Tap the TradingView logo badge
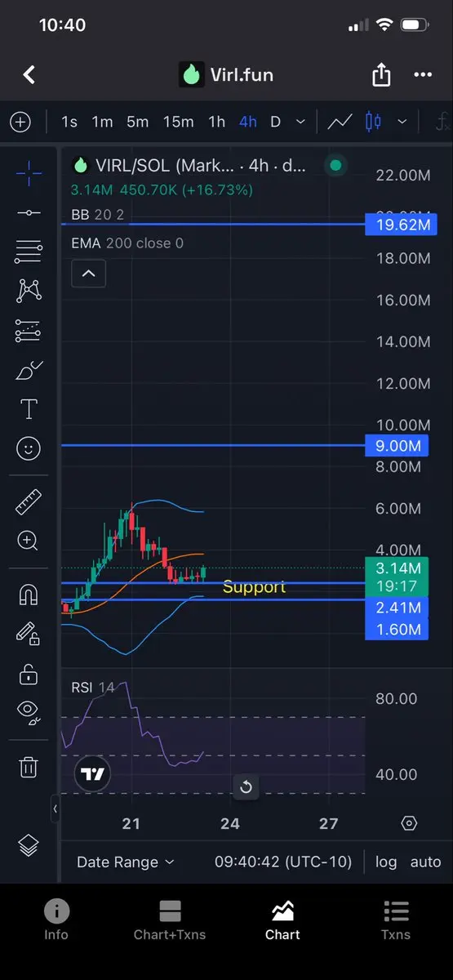453x980 pixels. pyautogui.click(x=94, y=775)
